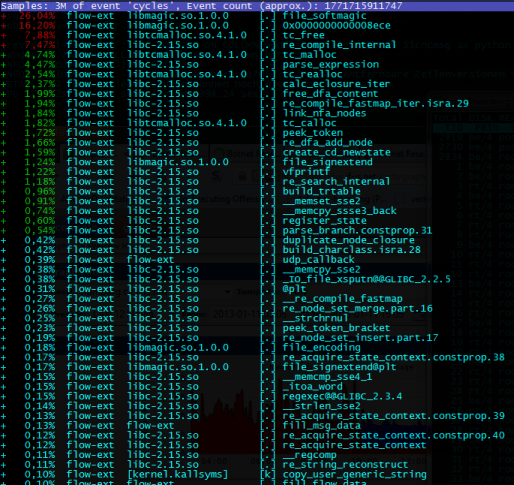Select the file_signextend libmagic row
514x485 pixels.
[x=257, y=162]
